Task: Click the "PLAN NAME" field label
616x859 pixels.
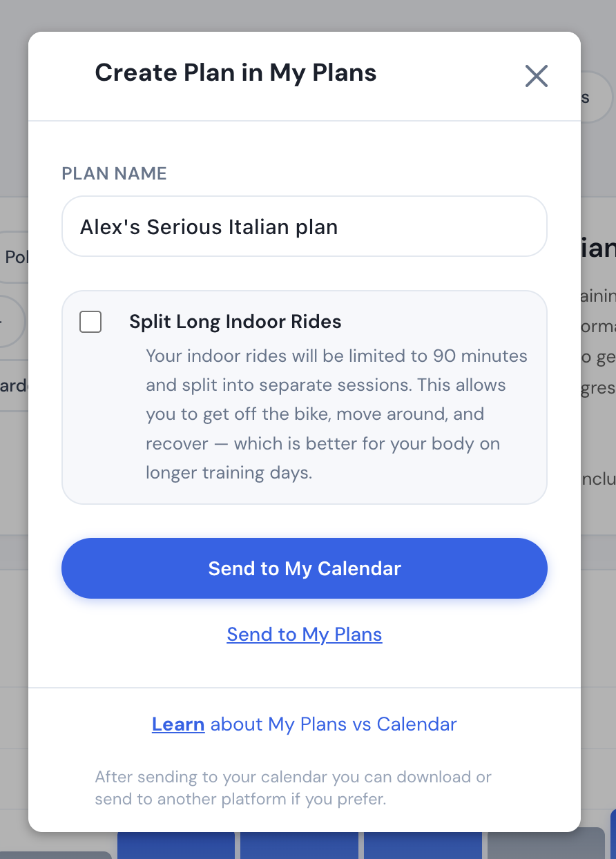Action: pyautogui.click(x=114, y=173)
